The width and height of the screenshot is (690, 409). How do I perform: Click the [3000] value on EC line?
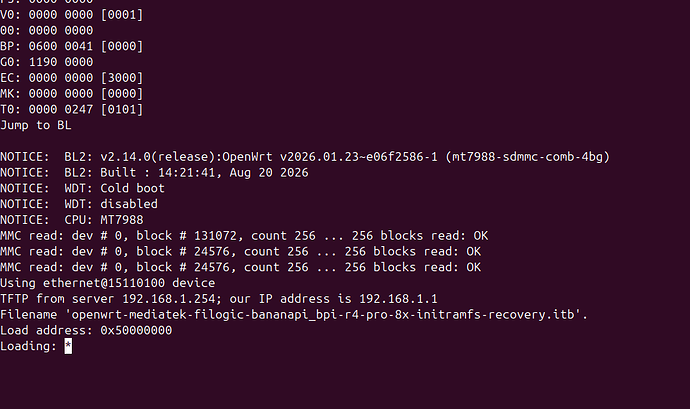[x=122, y=78]
